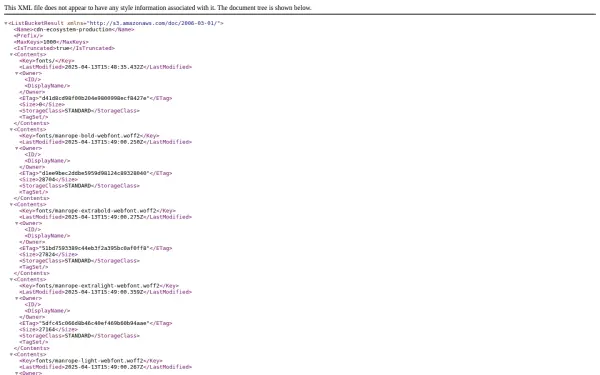Click the 'This XML file does not appear' notice
Image resolution: width=600 pixels, height=375 pixels.
[x=158, y=8]
